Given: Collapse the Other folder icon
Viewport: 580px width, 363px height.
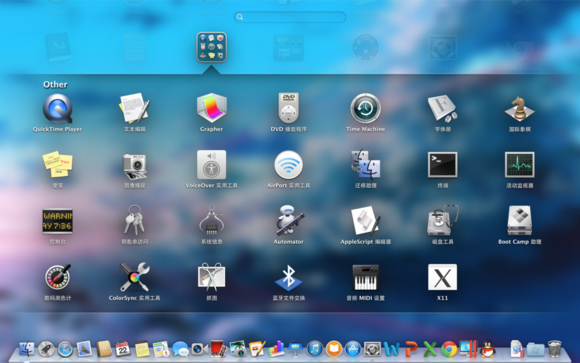Looking at the screenshot, I should 211,47.
